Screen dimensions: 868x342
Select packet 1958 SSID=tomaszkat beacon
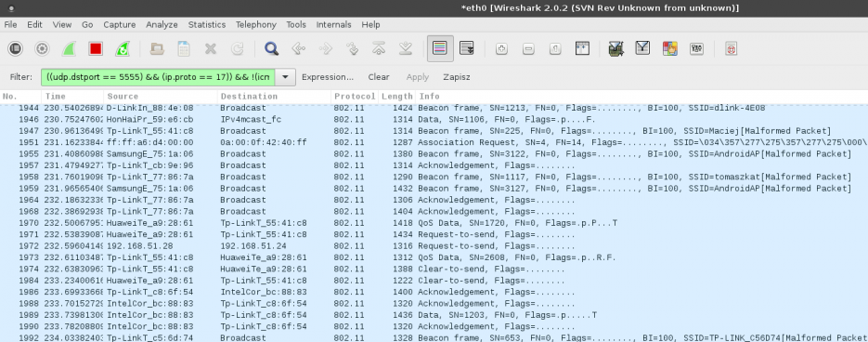pyautogui.click(x=434, y=177)
